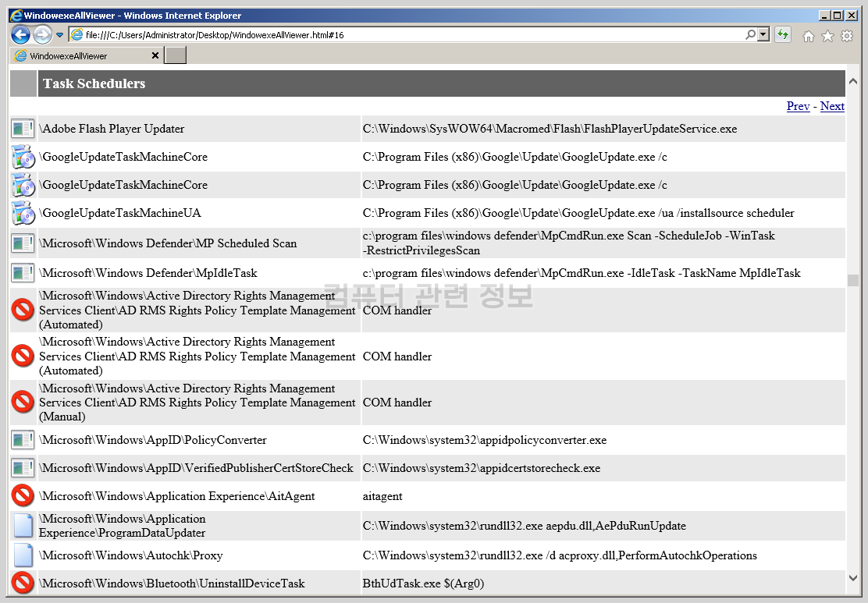Image resolution: width=868 pixels, height=603 pixels.
Task: Click the FlashPlayerUpdateService.exe path text
Action: point(550,129)
